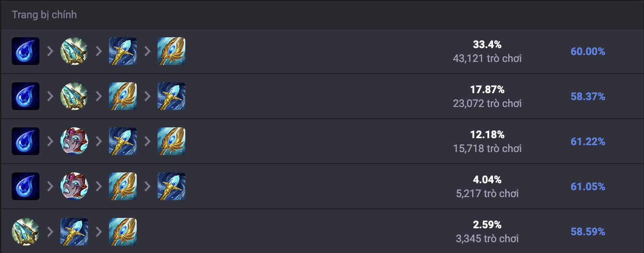Click the crystal spear item in the 2.59% build
Screen dimensions: 644x253
[x=26, y=231]
